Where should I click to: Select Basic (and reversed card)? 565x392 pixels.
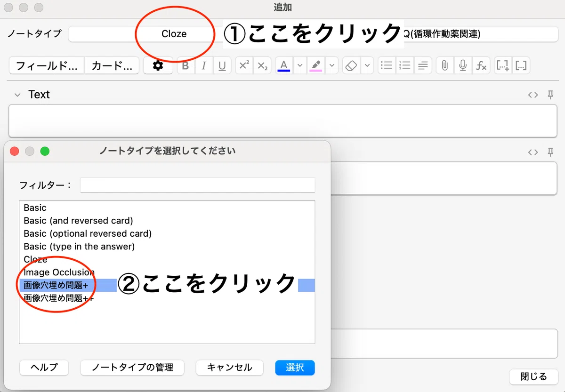pyautogui.click(x=167, y=220)
